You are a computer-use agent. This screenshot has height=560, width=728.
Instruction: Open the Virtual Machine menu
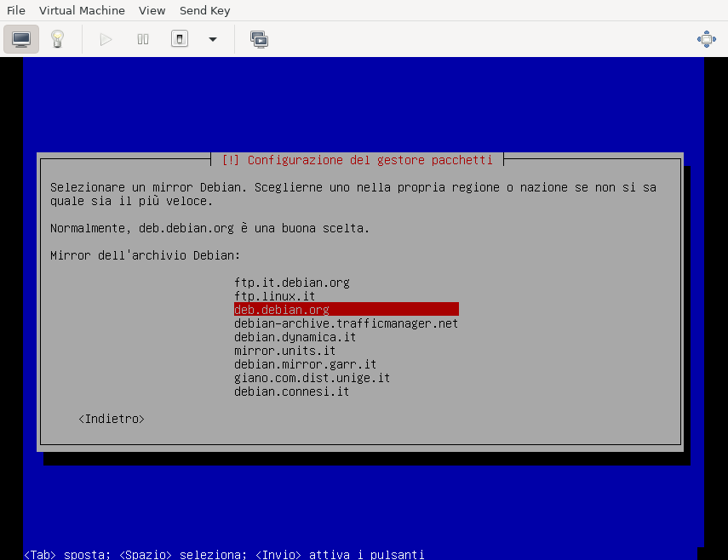click(82, 10)
